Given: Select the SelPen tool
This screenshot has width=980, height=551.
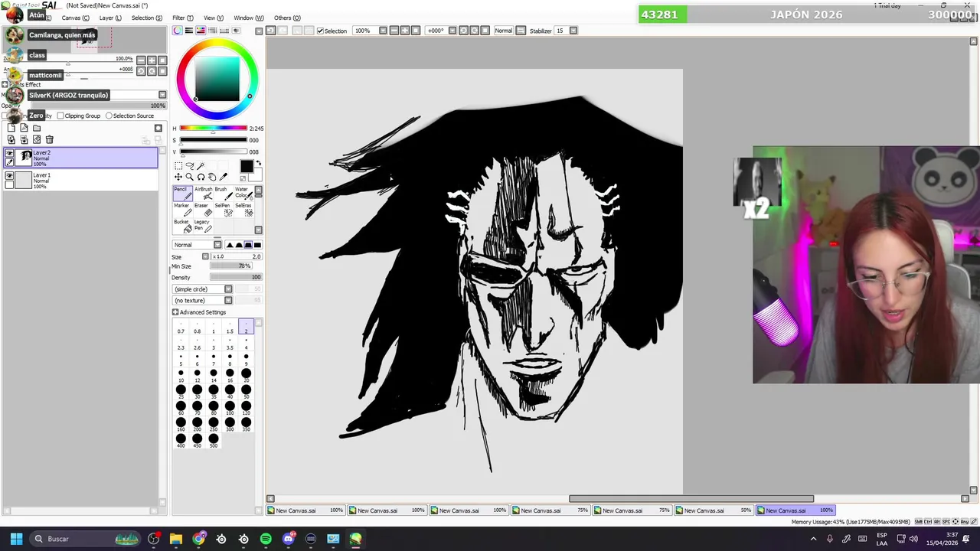Looking at the screenshot, I should tap(223, 210).
